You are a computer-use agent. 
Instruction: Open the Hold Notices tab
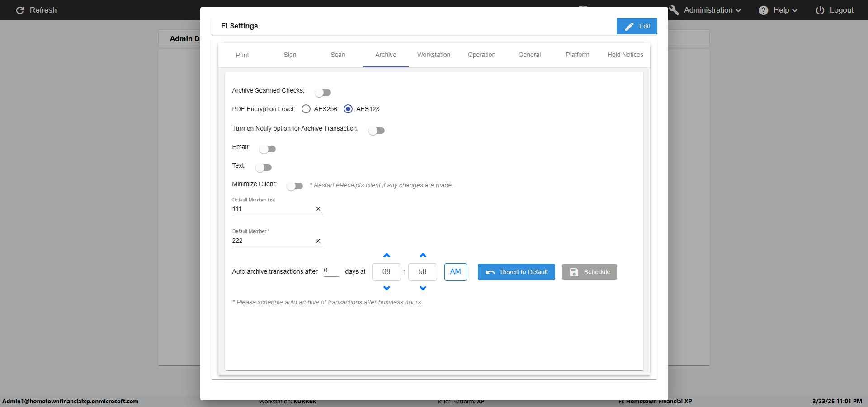(625, 55)
